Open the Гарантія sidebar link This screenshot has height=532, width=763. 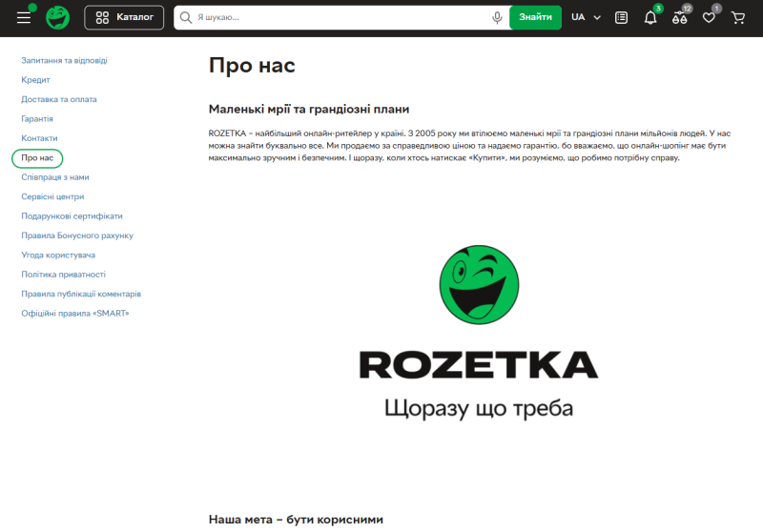pyautogui.click(x=37, y=119)
